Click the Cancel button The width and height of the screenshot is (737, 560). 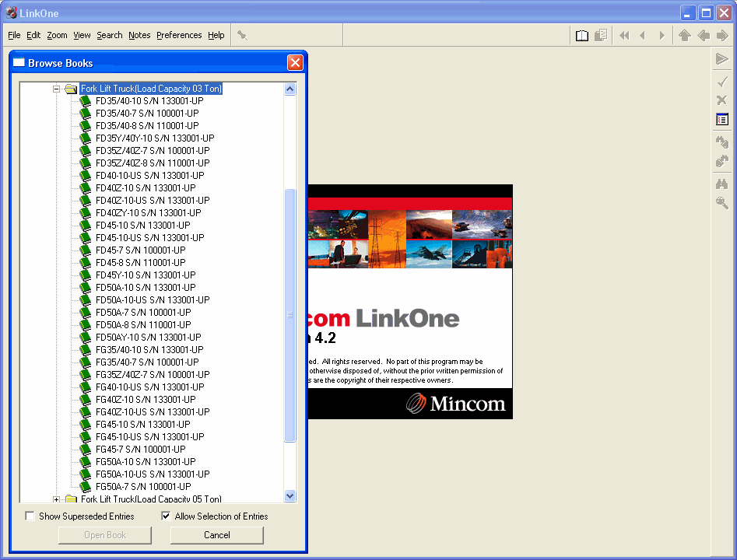pos(216,535)
